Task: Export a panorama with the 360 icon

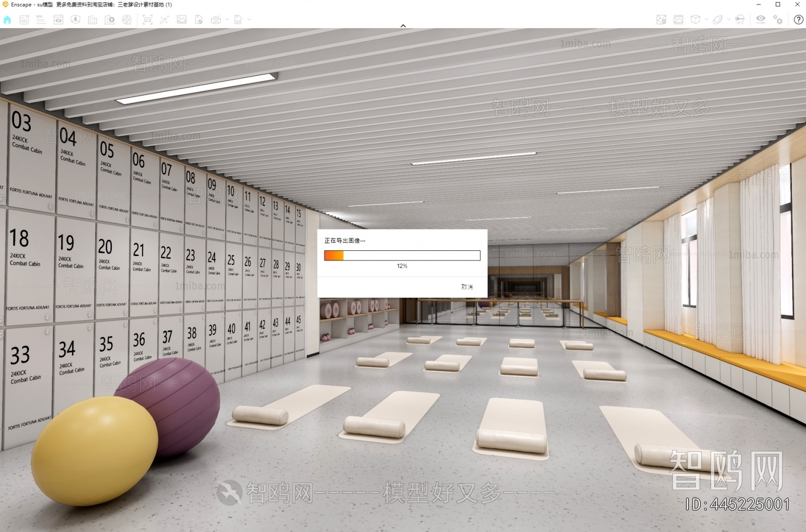Action: (216, 20)
